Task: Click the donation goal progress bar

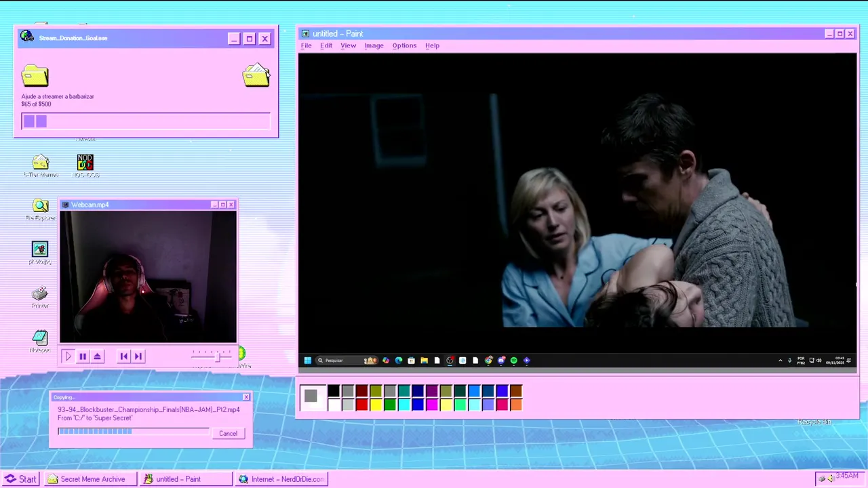Action: [146, 121]
